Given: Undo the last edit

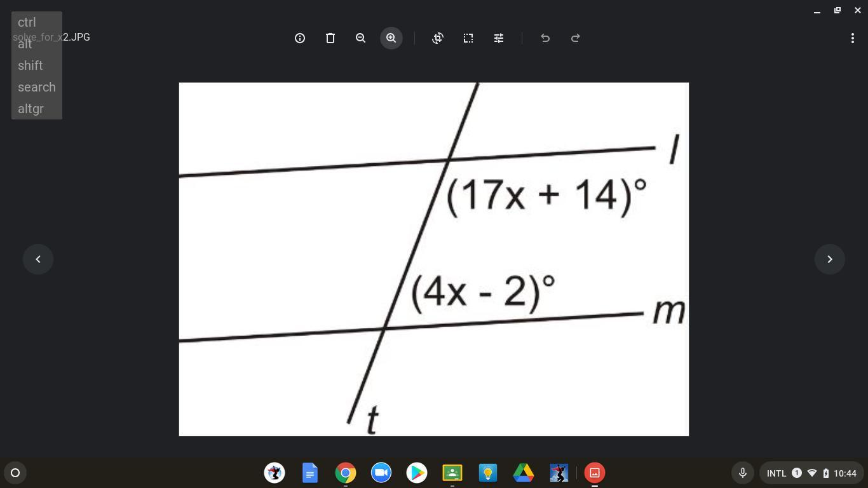Looking at the screenshot, I should pos(545,38).
